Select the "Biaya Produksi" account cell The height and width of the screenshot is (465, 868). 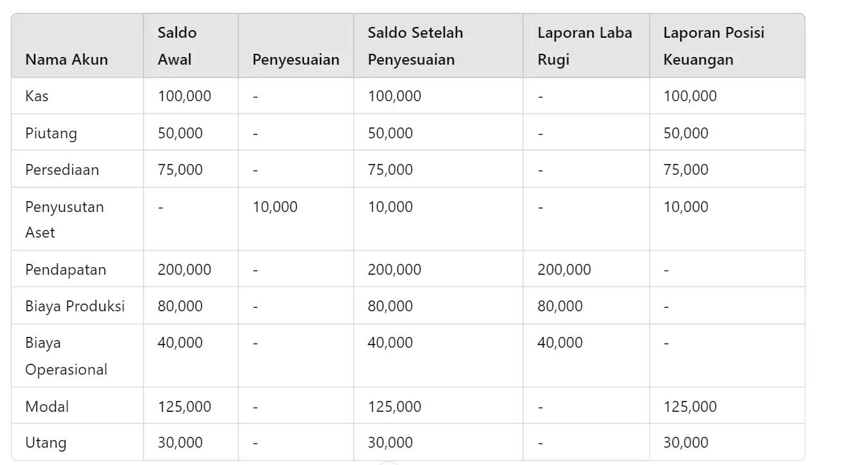tap(75, 306)
